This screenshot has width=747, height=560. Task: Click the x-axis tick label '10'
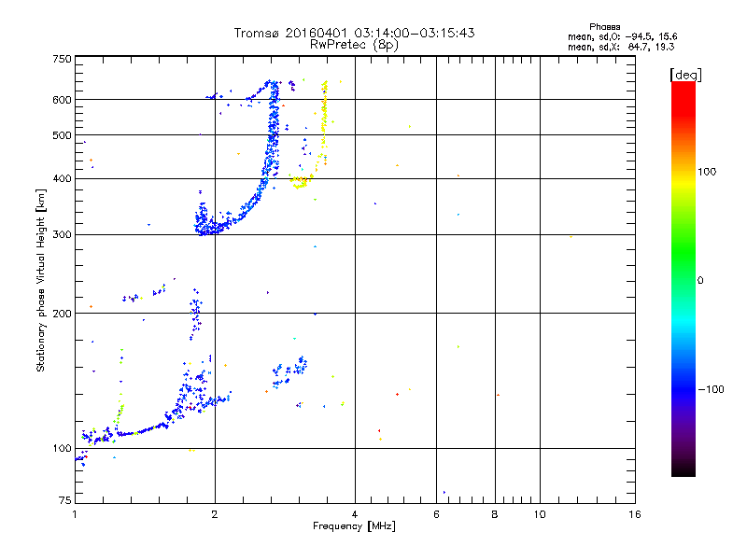(x=540, y=514)
